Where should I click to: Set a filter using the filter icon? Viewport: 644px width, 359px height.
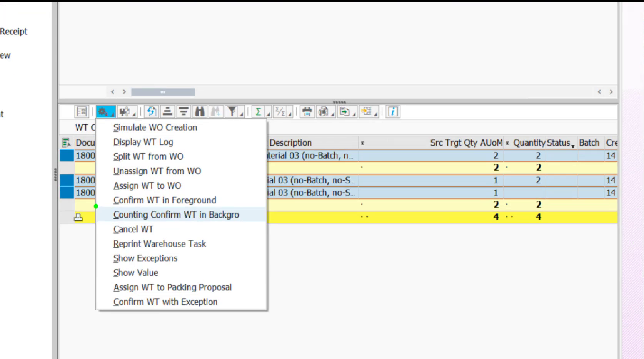(x=231, y=112)
